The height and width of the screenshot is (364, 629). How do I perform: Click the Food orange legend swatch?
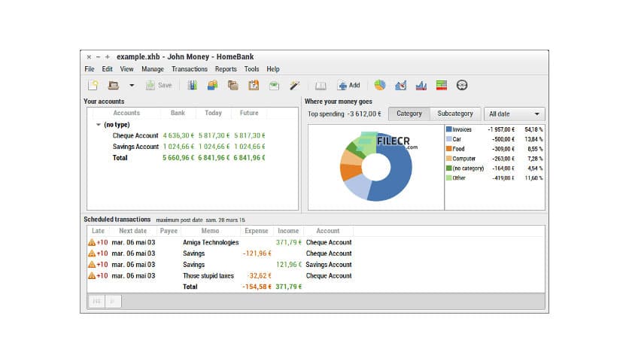449,148
